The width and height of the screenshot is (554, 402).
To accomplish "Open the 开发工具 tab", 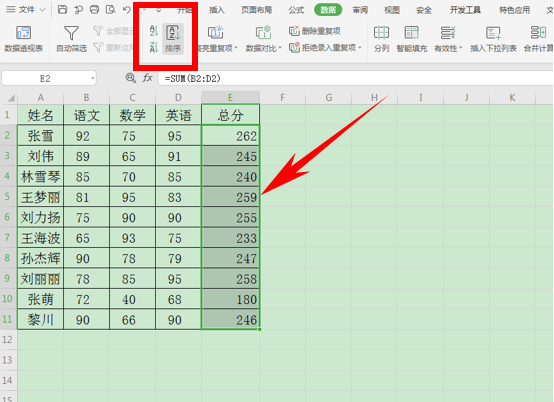I will coord(465,10).
